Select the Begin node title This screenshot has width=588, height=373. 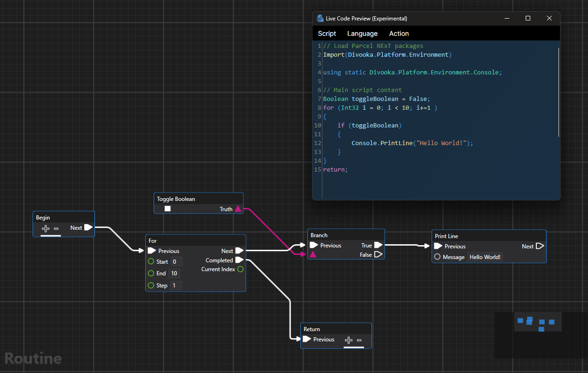click(43, 217)
